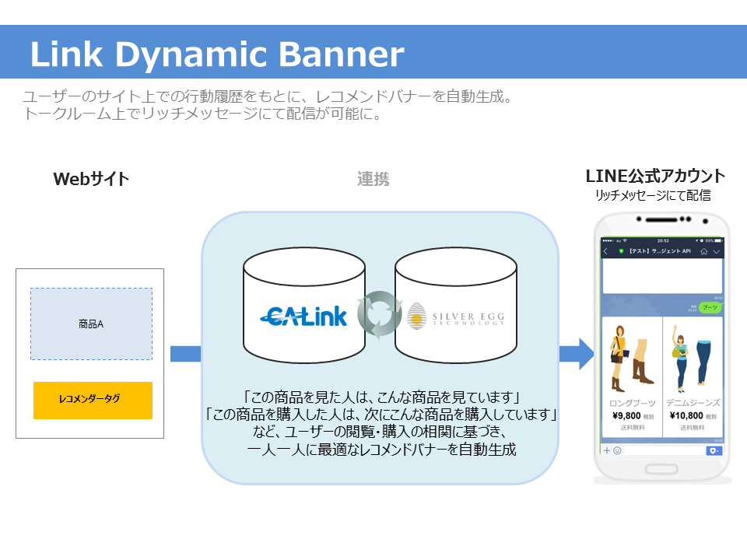Click the 一人一人に最適なレコメンドバナーを自動生成 line
The width and height of the screenshot is (747, 560).
[x=381, y=449]
